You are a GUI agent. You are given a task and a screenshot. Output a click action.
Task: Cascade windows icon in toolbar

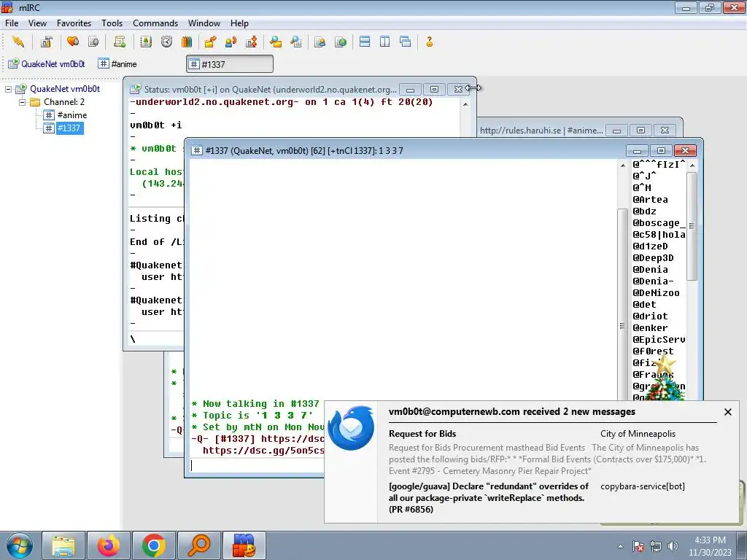(406, 42)
